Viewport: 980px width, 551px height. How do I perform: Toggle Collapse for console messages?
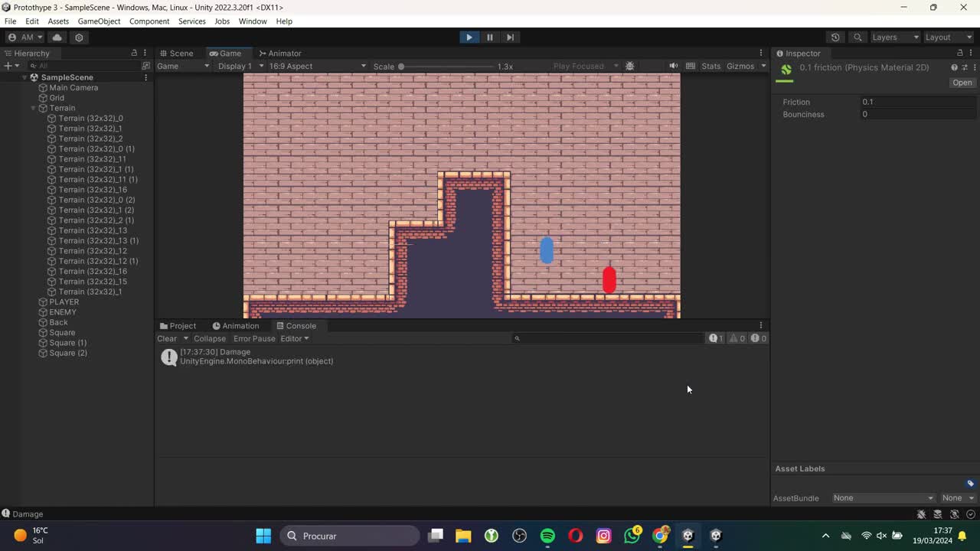(209, 338)
